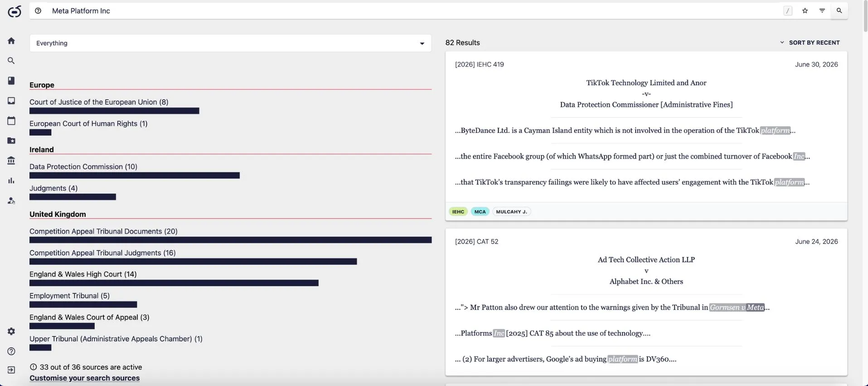Click the slash shortcut key hint

pyautogui.click(x=788, y=11)
